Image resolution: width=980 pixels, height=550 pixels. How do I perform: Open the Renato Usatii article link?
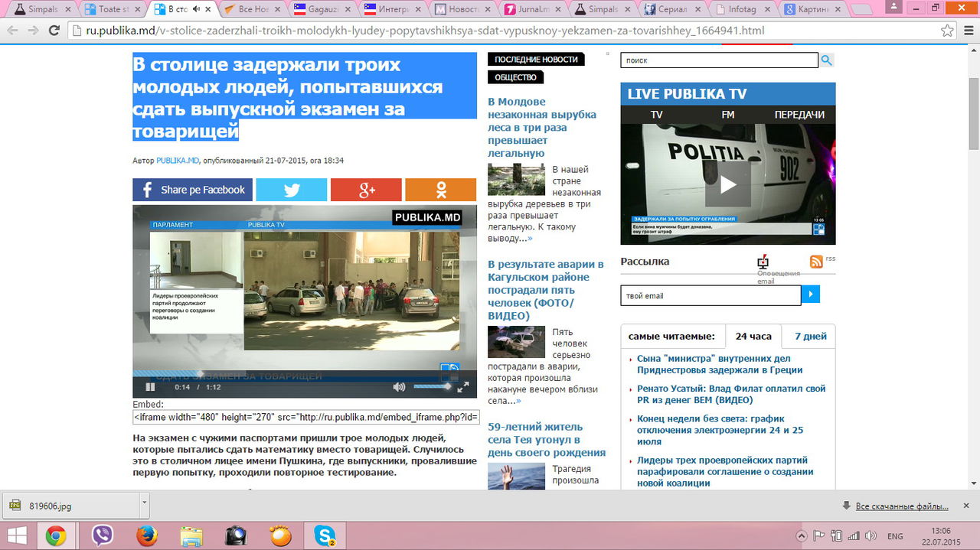pos(731,394)
